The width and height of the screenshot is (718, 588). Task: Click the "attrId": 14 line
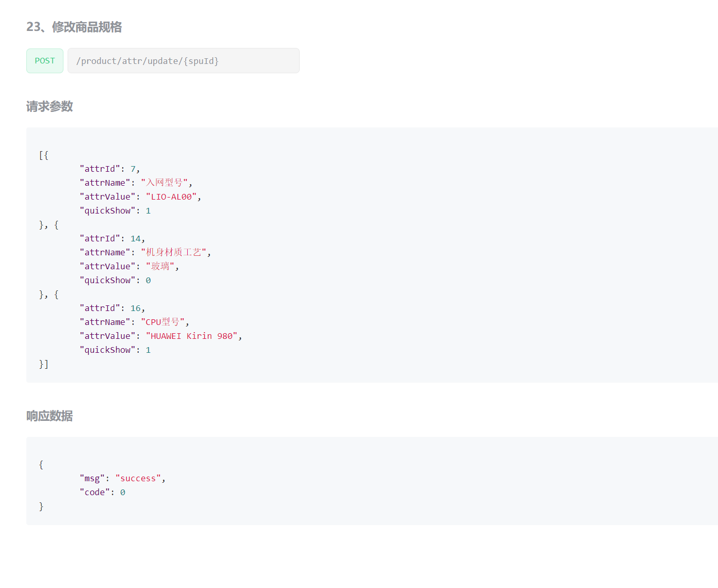click(x=112, y=239)
